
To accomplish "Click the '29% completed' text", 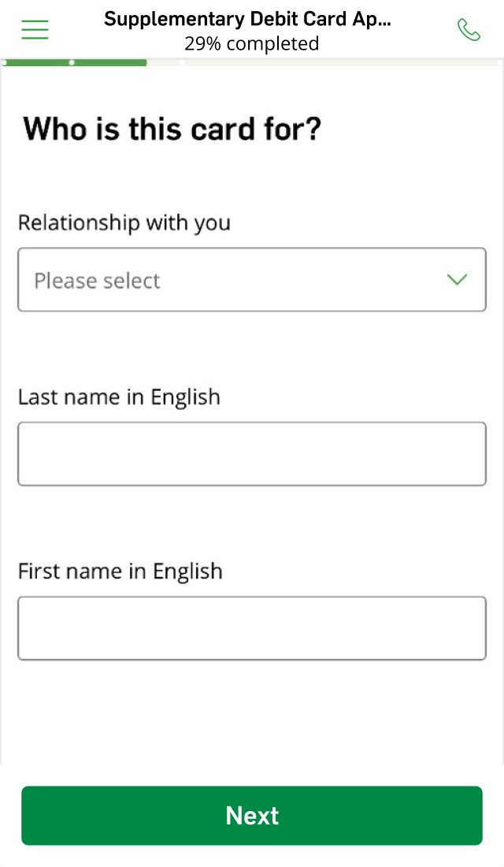I will click(252, 43).
